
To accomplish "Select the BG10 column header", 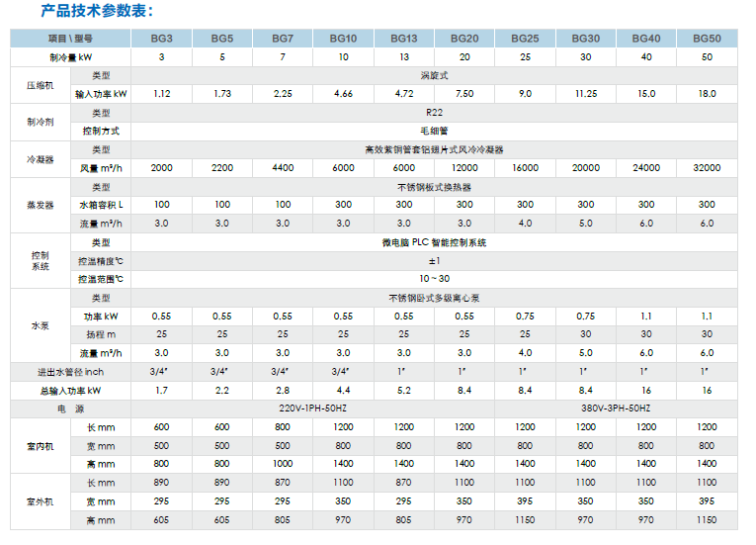I will coord(343,39).
